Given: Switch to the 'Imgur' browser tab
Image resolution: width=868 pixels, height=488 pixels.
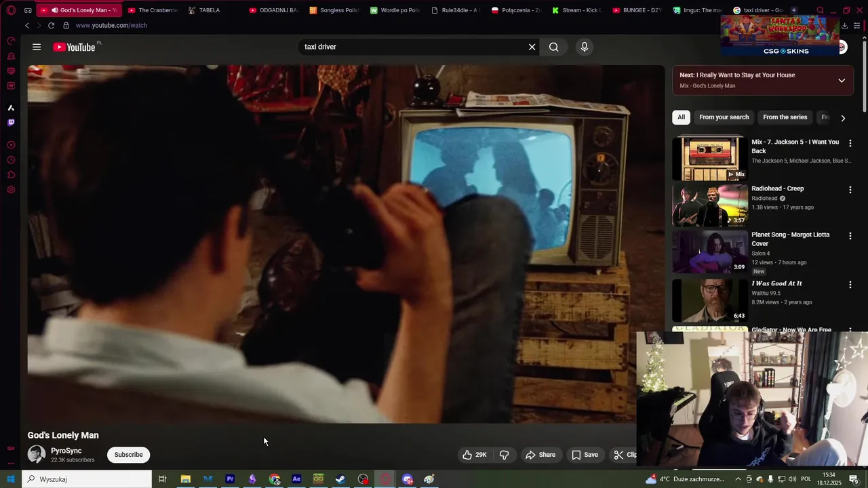Looking at the screenshot, I should point(697,10).
